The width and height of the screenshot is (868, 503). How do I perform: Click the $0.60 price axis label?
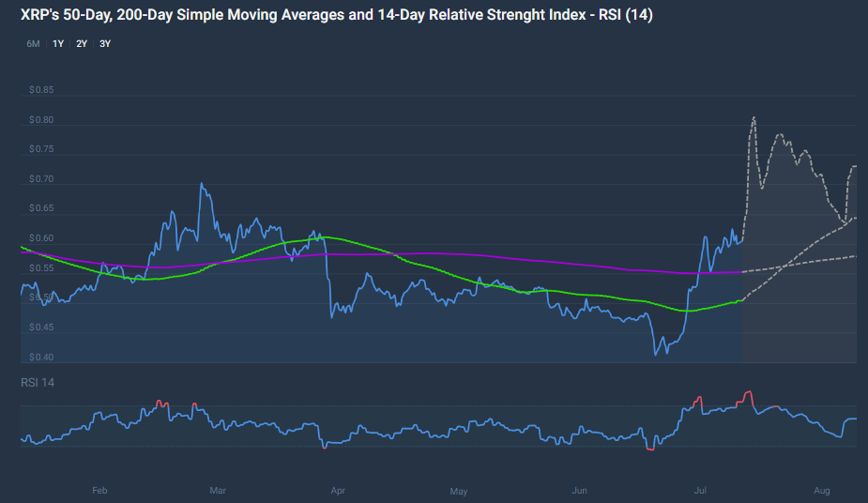pyautogui.click(x=41, y=238)
